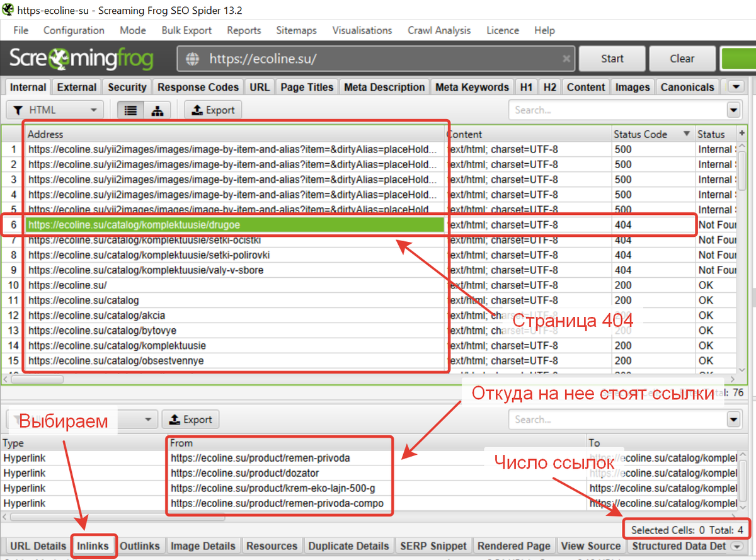Show more bottom tabs via overflow arrow

[x=738, y=546]
